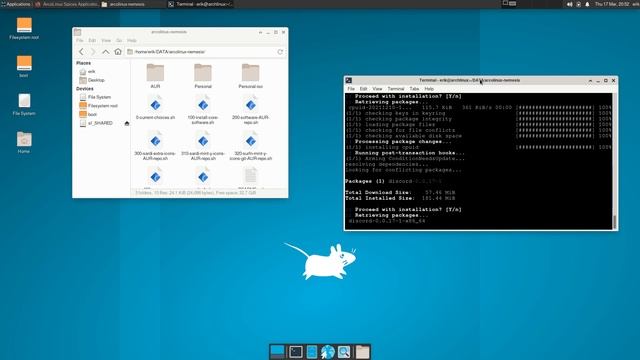The image size is (640, 360).
Task: Click the Terminal window menu icon in titlebar
Action: point(349,80)
